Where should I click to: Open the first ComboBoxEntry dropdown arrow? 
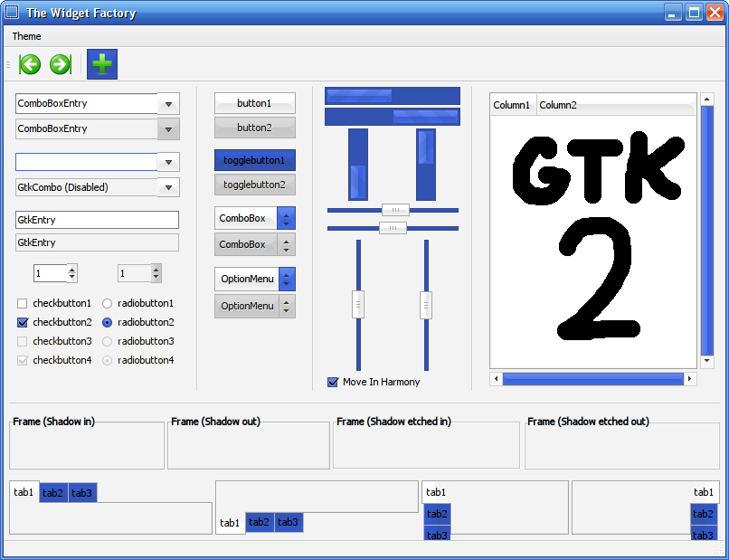[x=168, y=104]
